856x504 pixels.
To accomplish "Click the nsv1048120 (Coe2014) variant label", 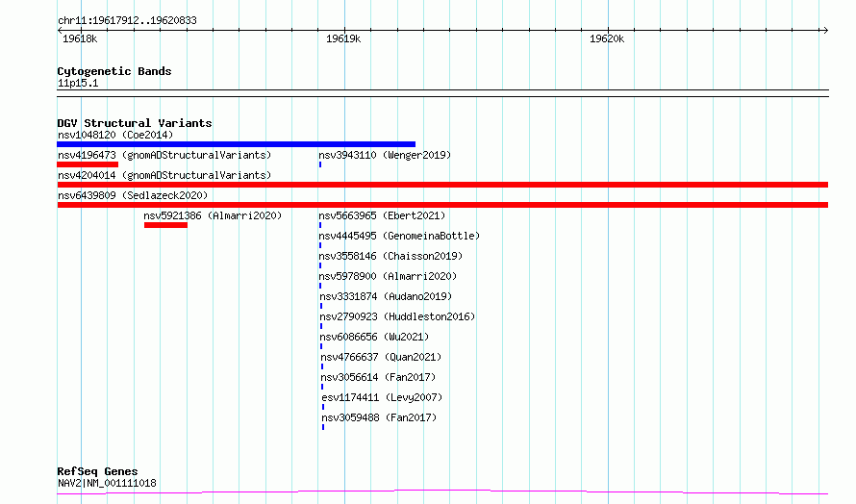I will [x=115, y=135].
